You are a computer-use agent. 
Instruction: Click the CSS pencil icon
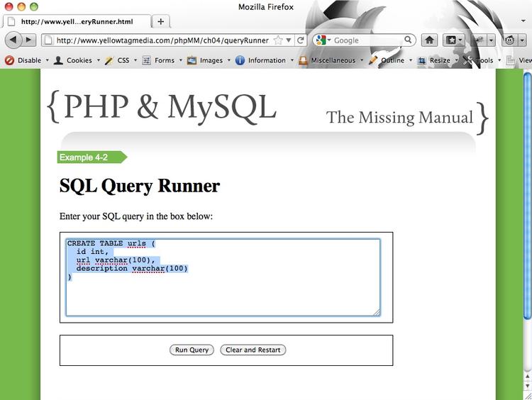coord(109,61)
